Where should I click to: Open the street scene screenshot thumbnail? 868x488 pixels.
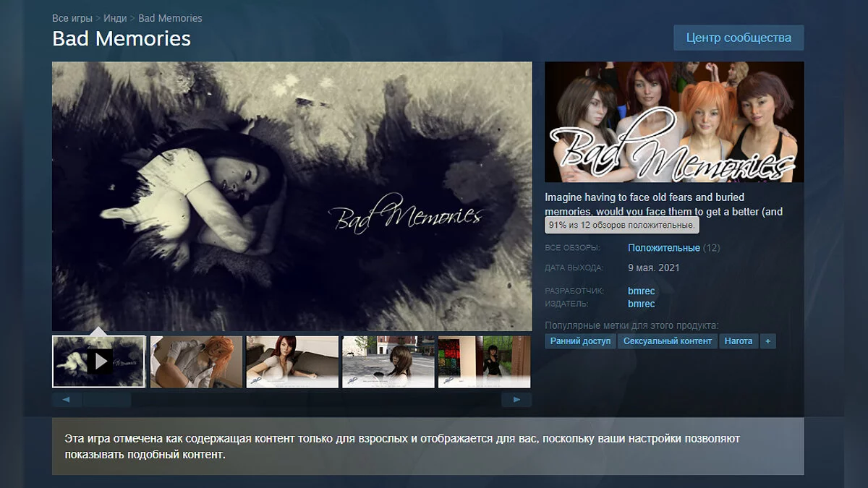click(388, 361)
